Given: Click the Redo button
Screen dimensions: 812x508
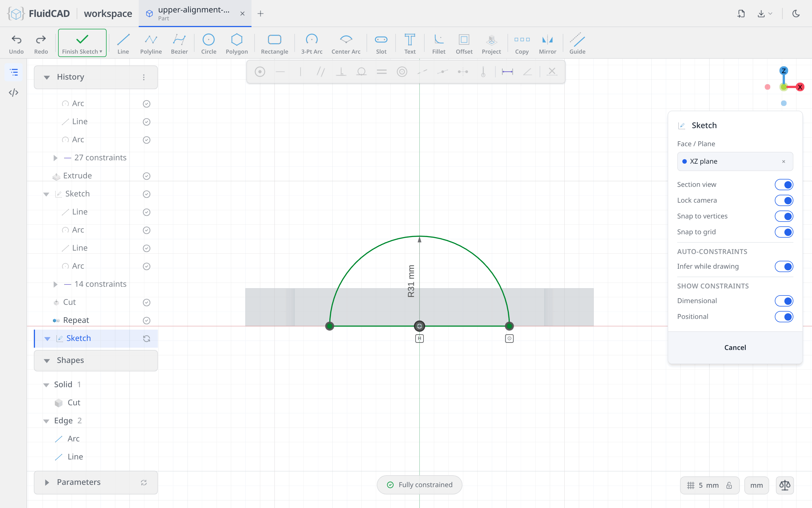Looking at the screenshot, I should (41, 44).
